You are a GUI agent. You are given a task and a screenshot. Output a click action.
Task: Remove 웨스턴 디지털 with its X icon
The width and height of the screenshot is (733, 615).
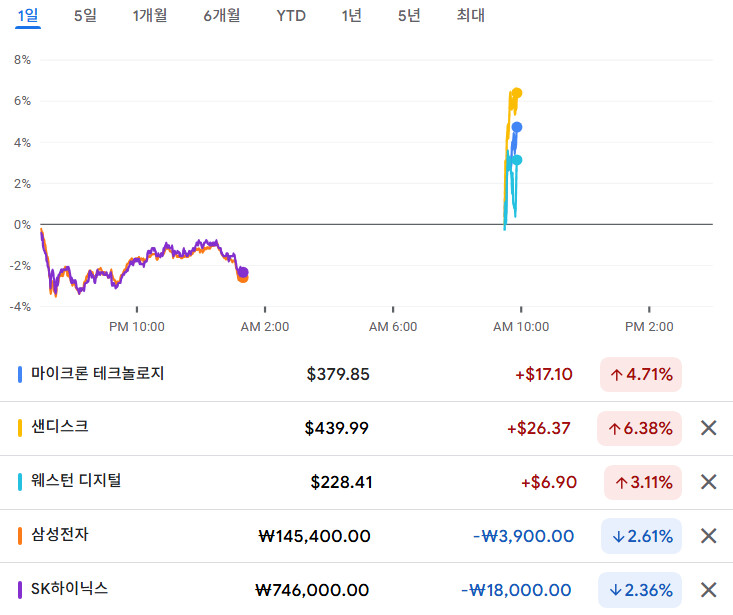709,482
